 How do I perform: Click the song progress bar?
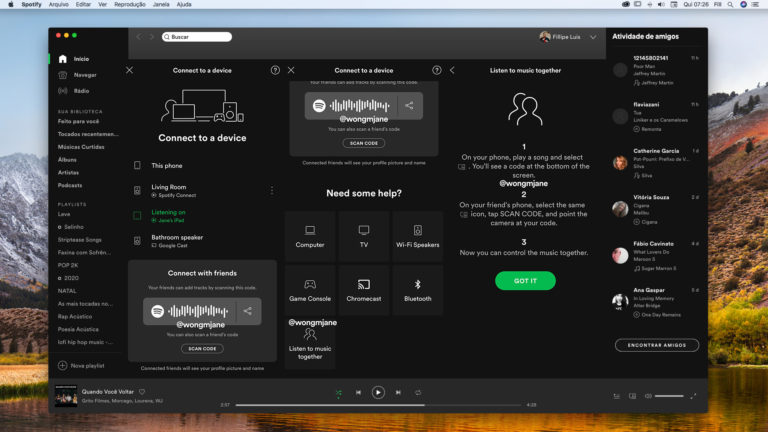(378, 405)
